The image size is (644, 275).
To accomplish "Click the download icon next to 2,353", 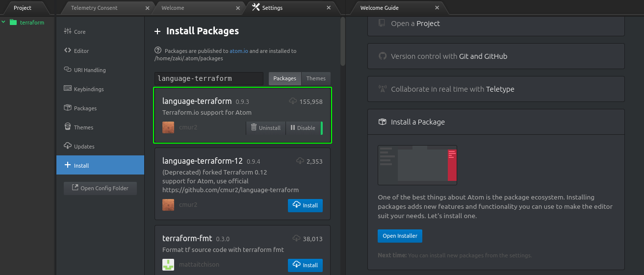I will tap(300, 161).
